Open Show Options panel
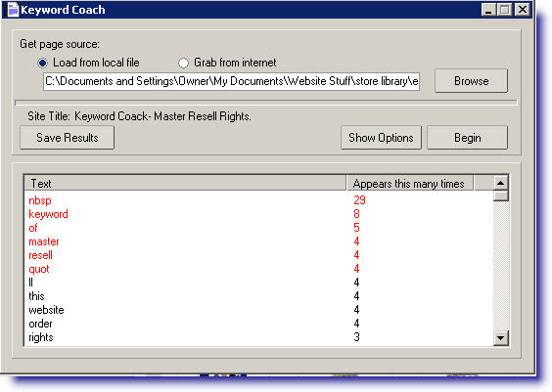 coord(381,138)
